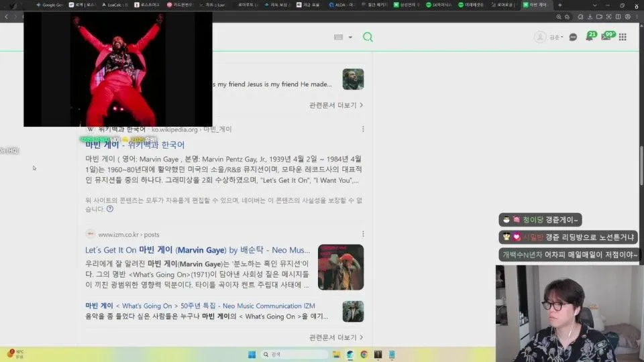
Task: Expand the dropdown arrow beside the keyboard icon
Action: click(x=350, y=38)
